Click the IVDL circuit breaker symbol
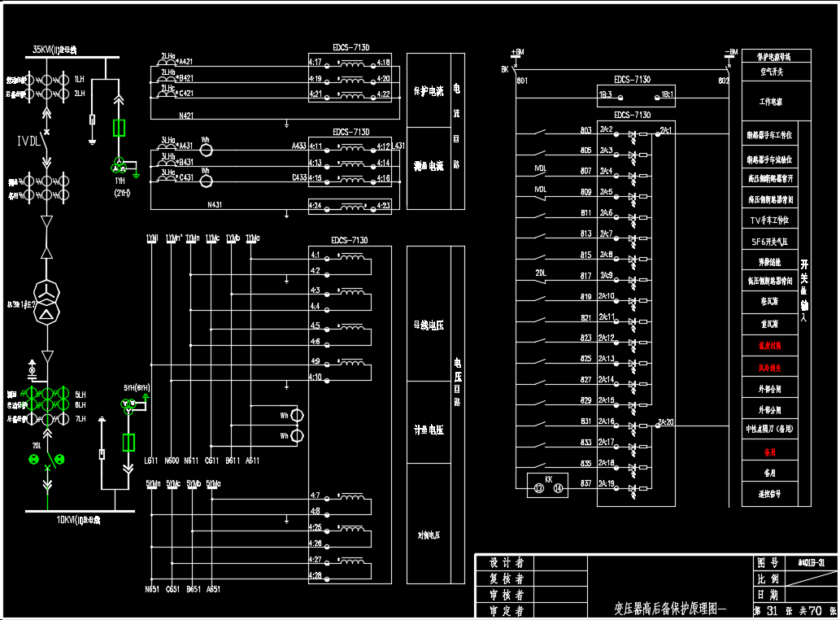840x620 pixels. pyautogui.click(x=46, y=144)
